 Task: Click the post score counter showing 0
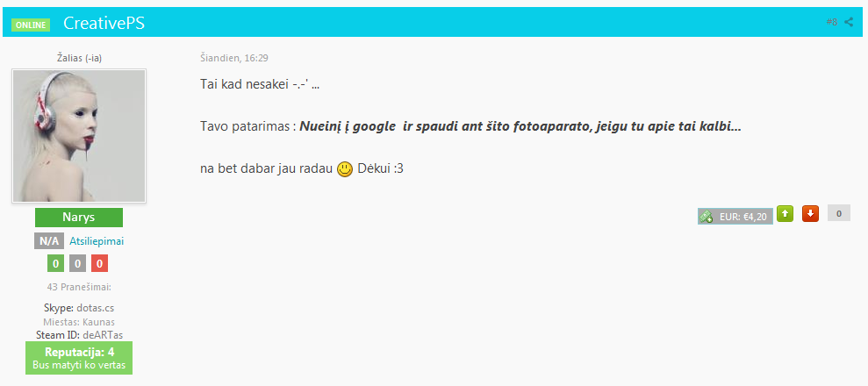click(x=839, y=213)
